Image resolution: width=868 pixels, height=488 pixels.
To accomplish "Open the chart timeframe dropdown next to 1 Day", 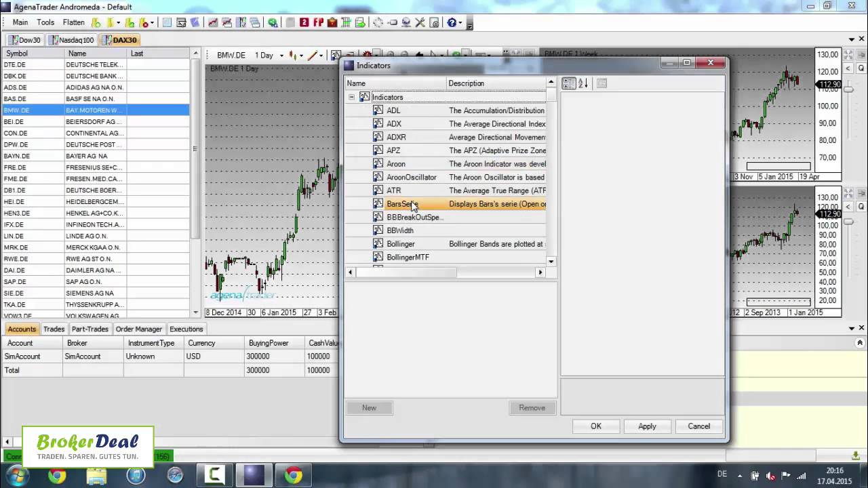I will click(x=281, y=56).
